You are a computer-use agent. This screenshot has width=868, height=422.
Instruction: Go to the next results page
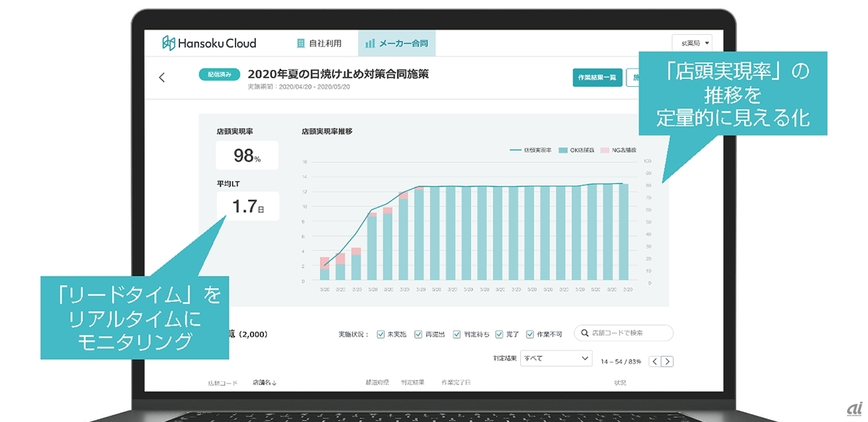tap(668, 361)
